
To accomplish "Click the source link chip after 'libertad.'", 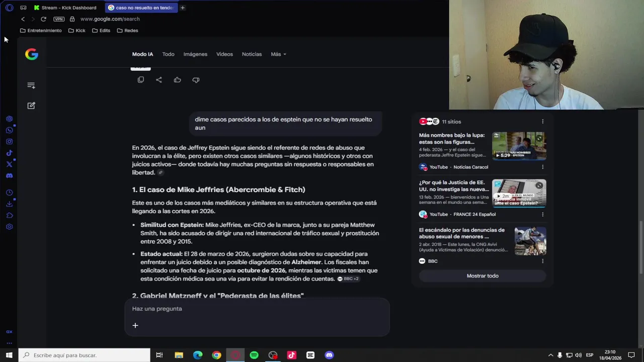I will pyautogui.click(x=160, y=172).
